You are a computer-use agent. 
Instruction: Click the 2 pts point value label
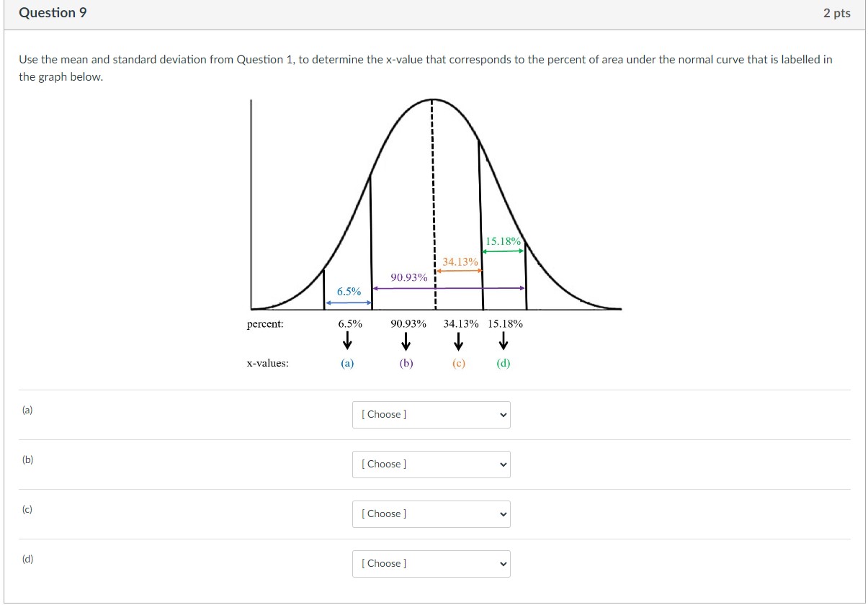(836, 12)
